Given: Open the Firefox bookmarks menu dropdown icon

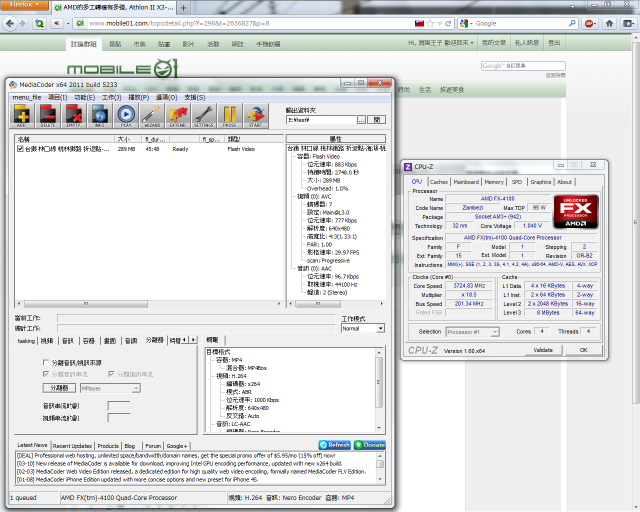Looking at the screenshot, I should point(628,23).
